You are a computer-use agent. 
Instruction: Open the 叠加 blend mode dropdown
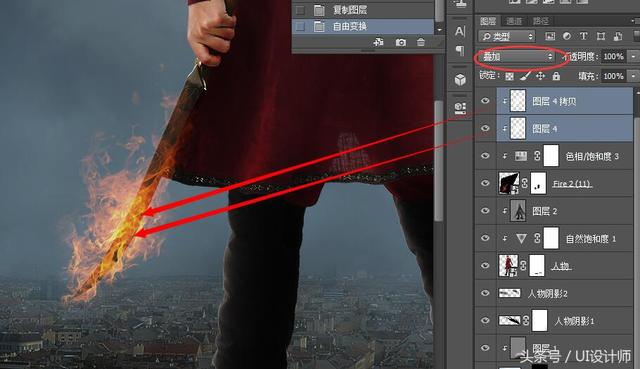pos(518,56)
